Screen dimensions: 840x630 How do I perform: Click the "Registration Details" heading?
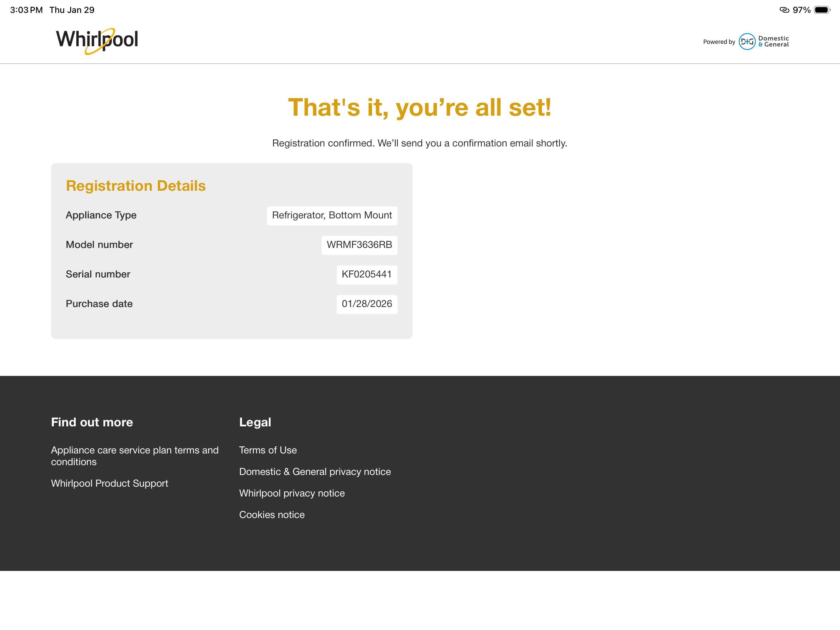(x=136, y=186)
